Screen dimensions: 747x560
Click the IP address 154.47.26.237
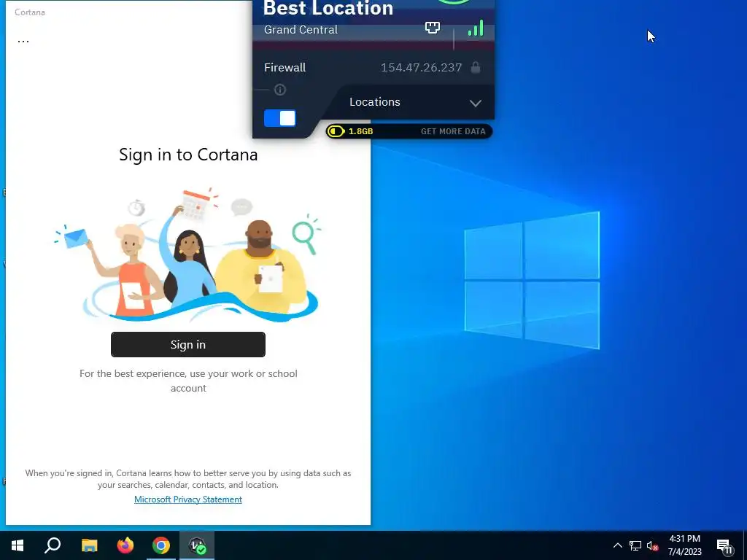click(x=421, y=68)
